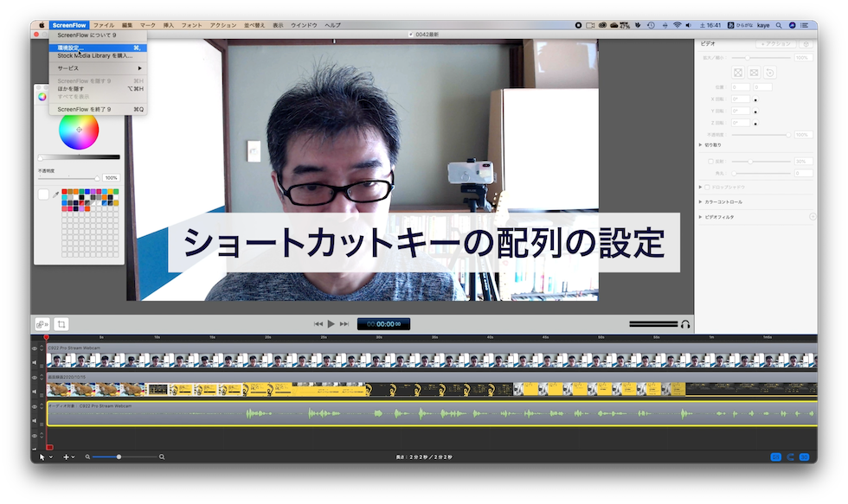Image resolution: width=848 pixels, height=504 pixels.
Task: Open 環境設定 from the ScreenFlow menu
Action: tap(69, 48)
